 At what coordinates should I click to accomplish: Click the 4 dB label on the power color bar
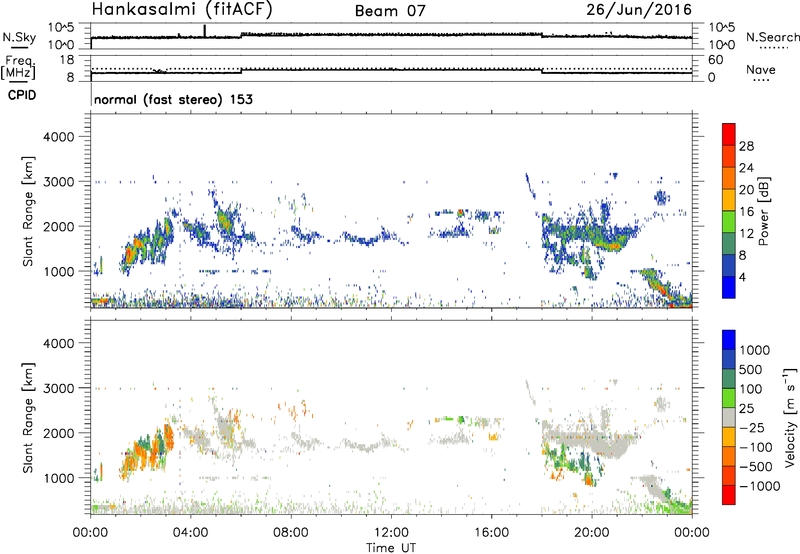pos(743,277)
